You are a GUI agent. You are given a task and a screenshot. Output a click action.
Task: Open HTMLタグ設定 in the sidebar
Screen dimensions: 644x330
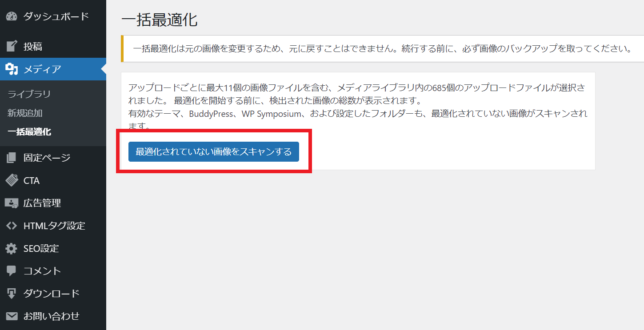coord(53,226)
